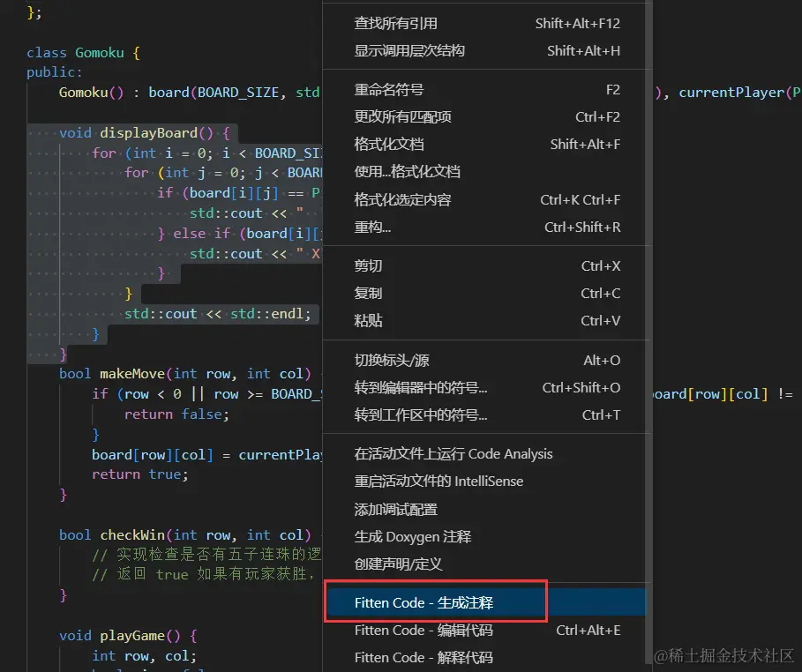Choose 转到编辑器中的符号... entry
Viewport: 802px width, 672px height.
coord(486,388)
